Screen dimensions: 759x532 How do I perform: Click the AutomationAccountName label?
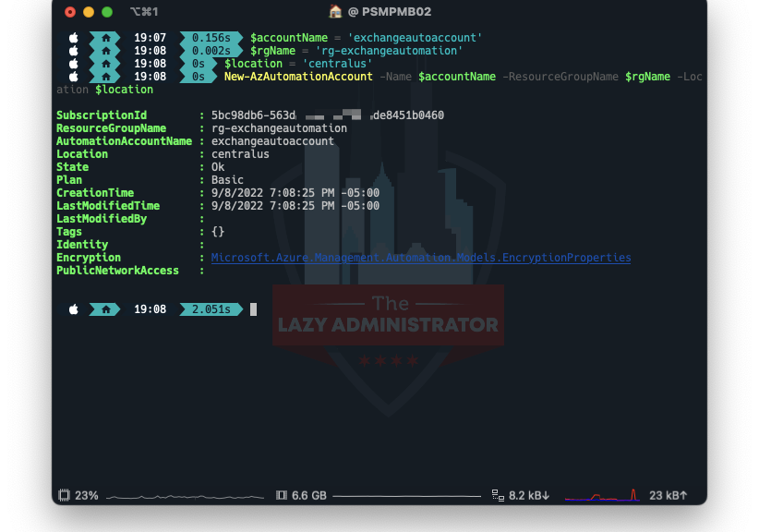pos(124,141)
